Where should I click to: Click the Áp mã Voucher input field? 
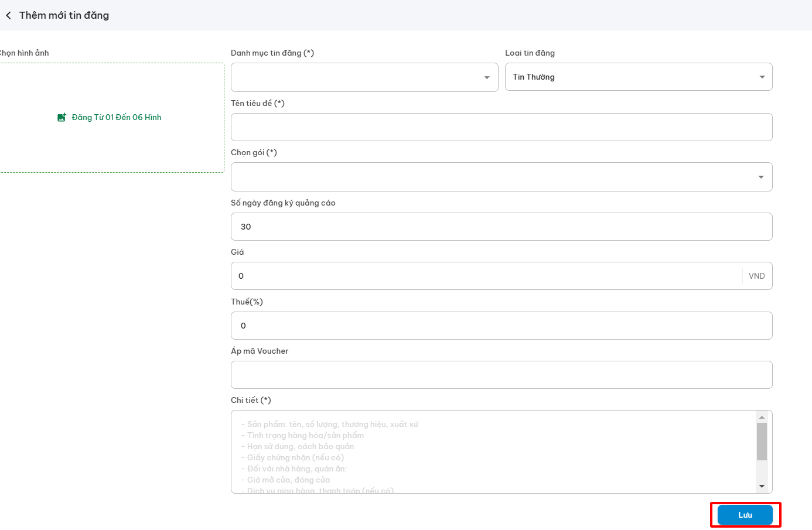point(501,375)
